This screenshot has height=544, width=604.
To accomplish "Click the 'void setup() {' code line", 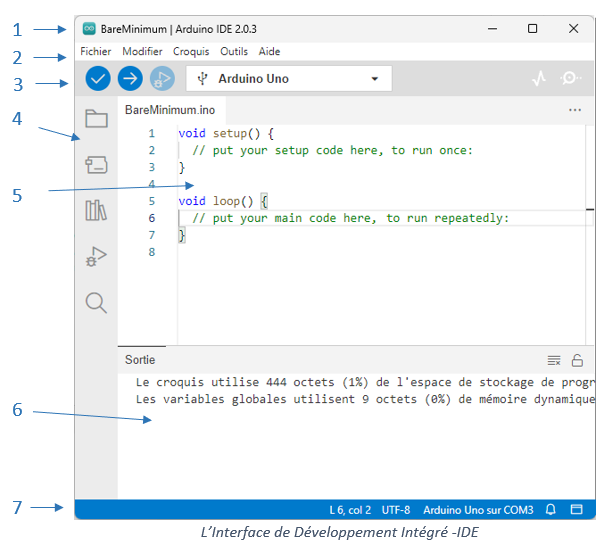I will 226,133.
